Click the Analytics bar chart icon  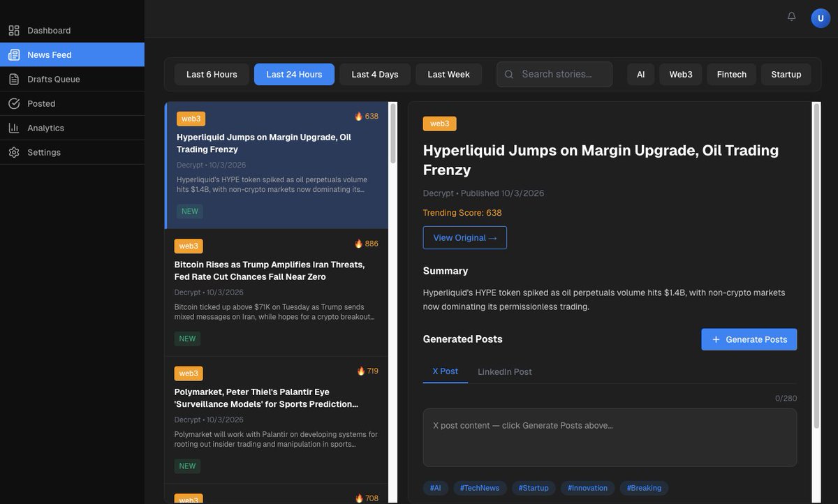pos(14,128)
